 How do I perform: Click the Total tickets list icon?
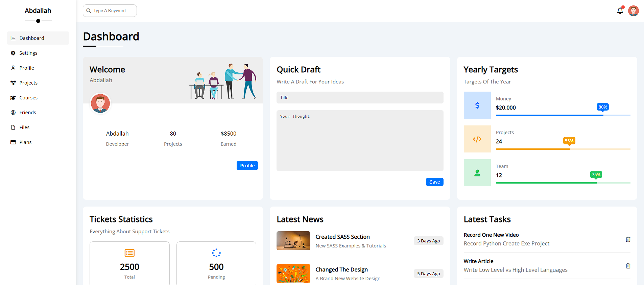pos(129,253)
